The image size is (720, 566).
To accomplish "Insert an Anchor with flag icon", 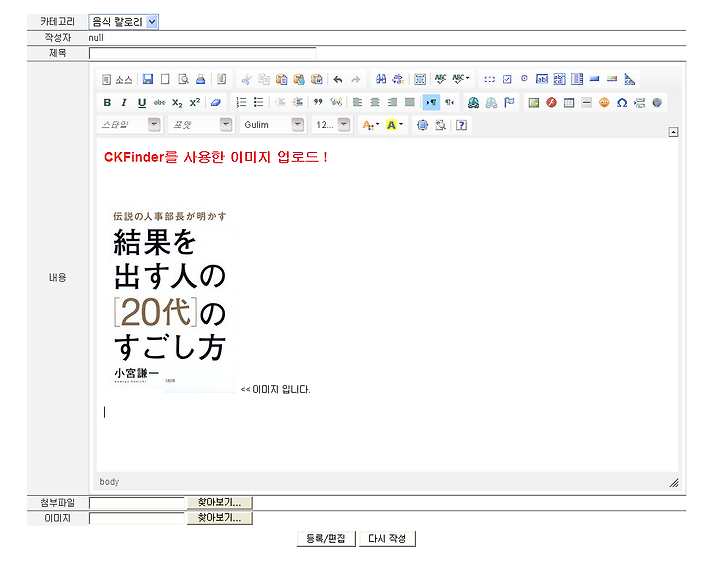I will click(509, 102).
